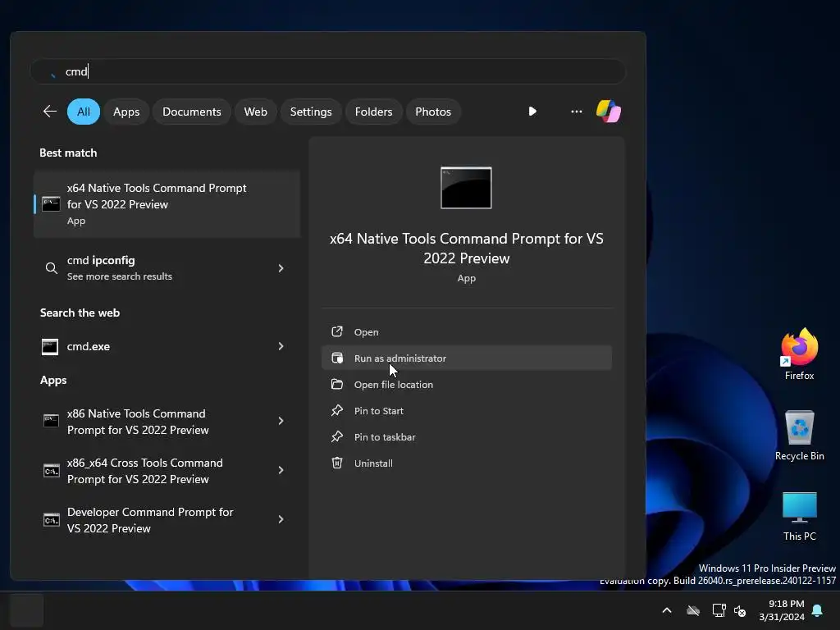Click the OneDrive cloud tray icon
This screenshot has width=840, height=630.
(693, 610)
